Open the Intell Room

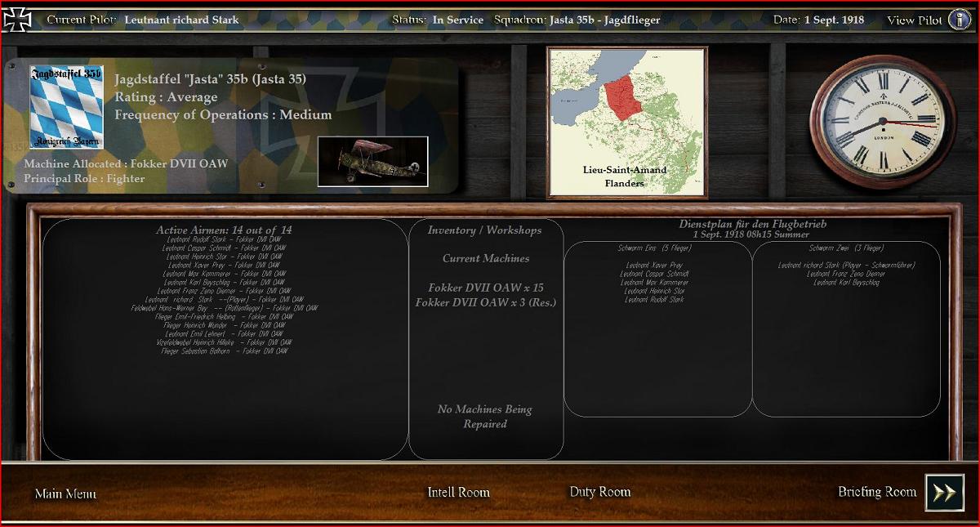[459, 492]
